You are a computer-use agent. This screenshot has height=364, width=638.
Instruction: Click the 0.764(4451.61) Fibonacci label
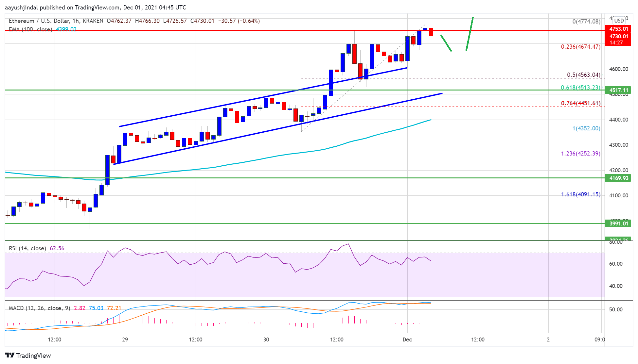point(581,103)
